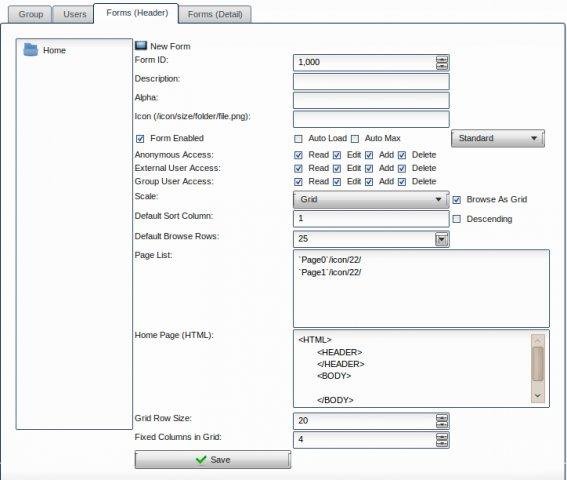Click the Alpha input field
The width and height of the screenshot is (567, 480).
371,100
